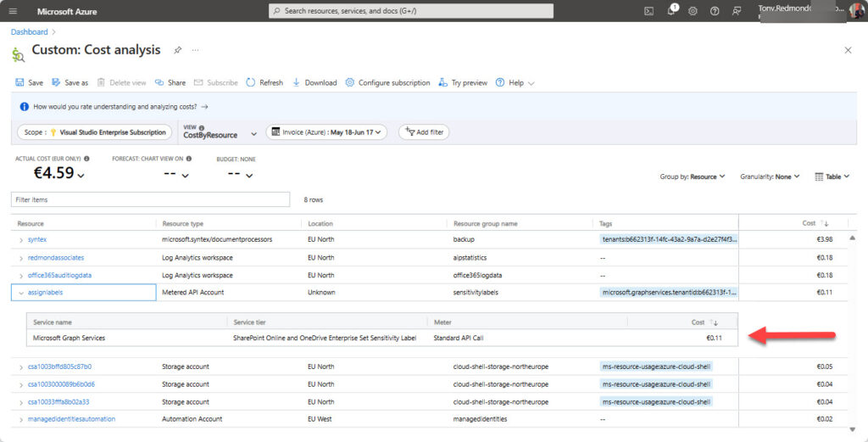868x442 pixels.
Task: Click the assignlabels microsoft.graphservices tag
Action: click(669, 292)
